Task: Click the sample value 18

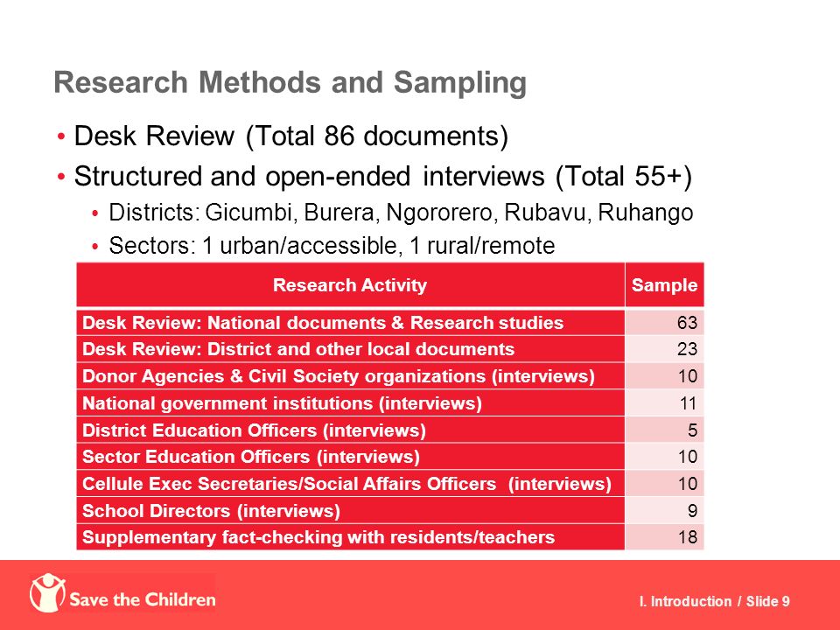Action: pyautogui.click(x=688, y=536)
